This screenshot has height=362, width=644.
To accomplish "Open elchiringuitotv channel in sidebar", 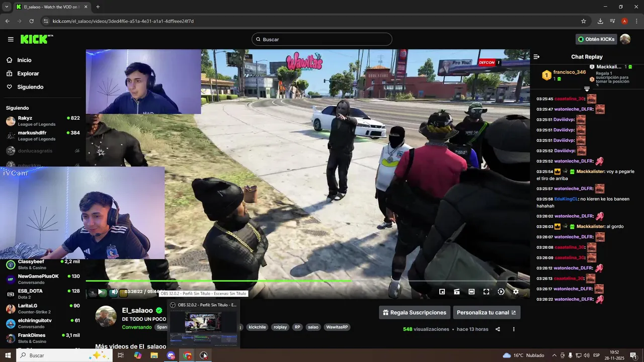I will [43, 323].
